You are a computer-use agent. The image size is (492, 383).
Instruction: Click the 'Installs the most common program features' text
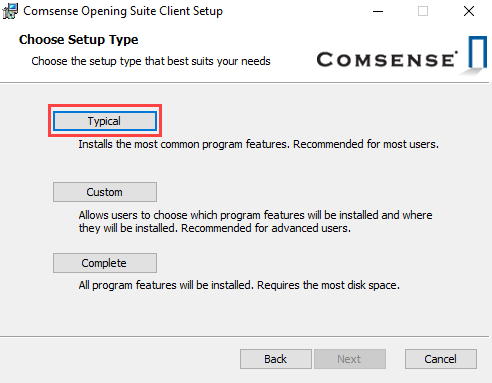[184, 144]
